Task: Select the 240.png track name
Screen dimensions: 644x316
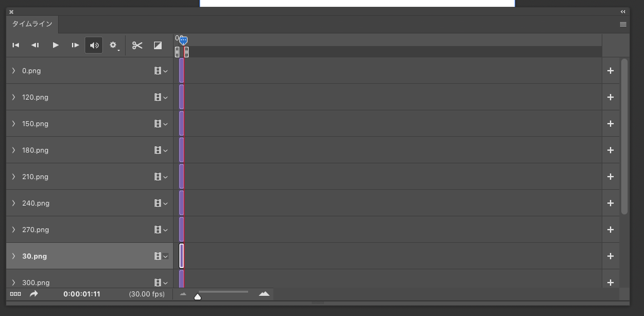Action: tap(36, 203)
